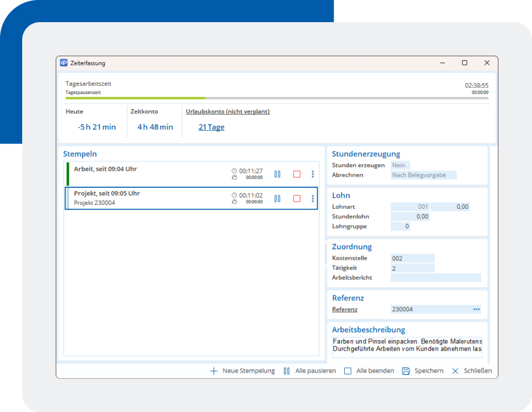532x412 pixels.
Task: Click the Kostenstelle field with 002
Action: [x=412, y=258]
